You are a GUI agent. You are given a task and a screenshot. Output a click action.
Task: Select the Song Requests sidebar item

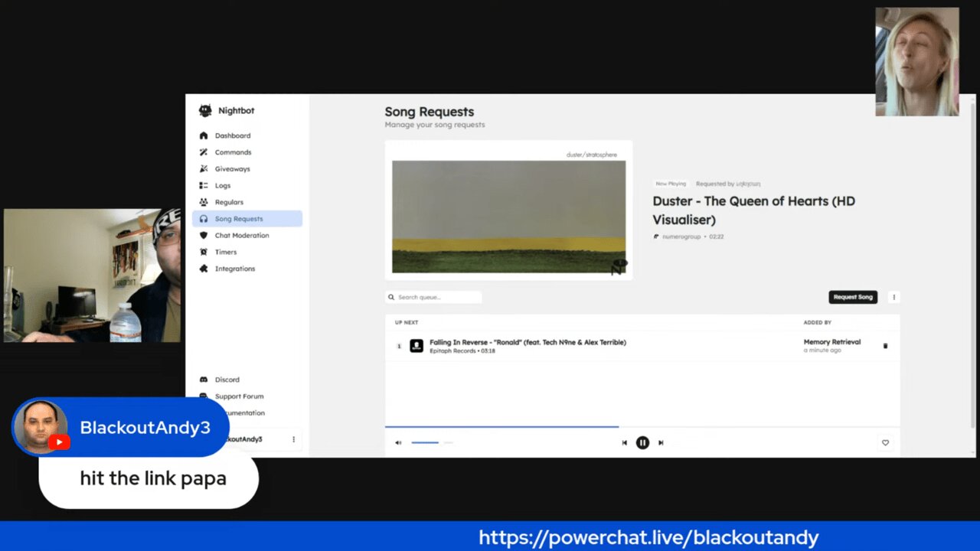coord(247,219)
